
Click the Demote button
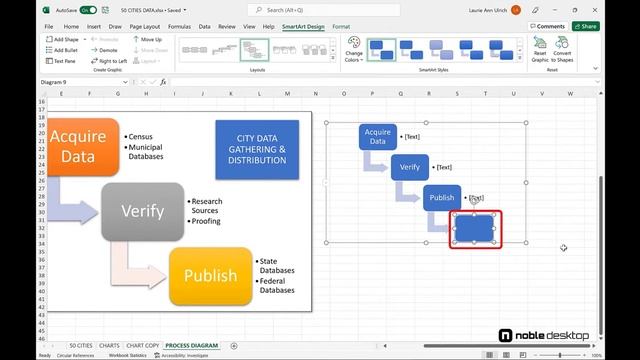[x=104, y=50]
